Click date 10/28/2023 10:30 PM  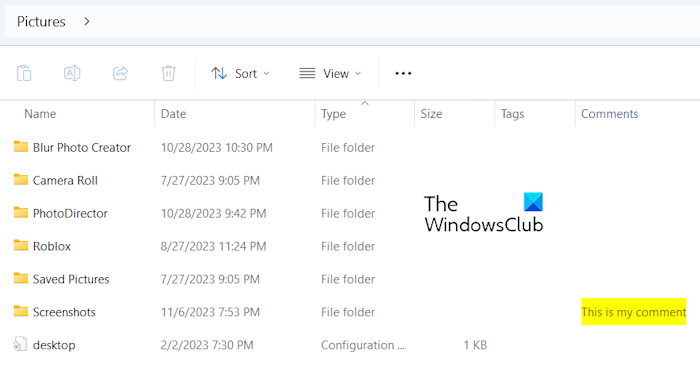coord(217,147)
